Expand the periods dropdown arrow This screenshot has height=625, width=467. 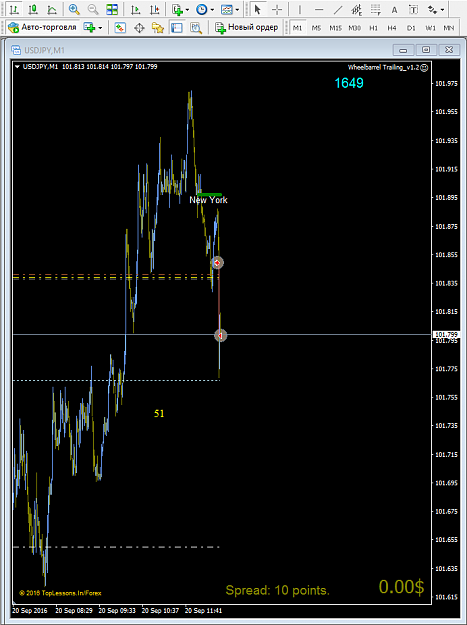point(212,10)
